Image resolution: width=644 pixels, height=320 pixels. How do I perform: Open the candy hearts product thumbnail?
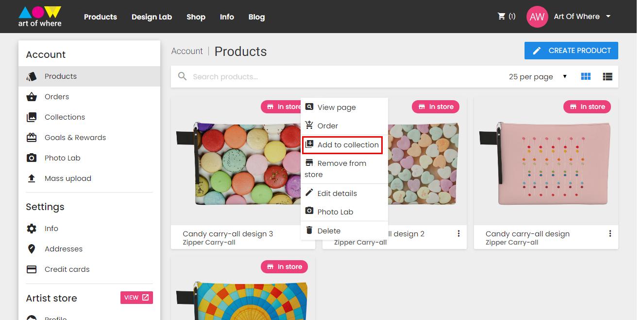[423, 163]
